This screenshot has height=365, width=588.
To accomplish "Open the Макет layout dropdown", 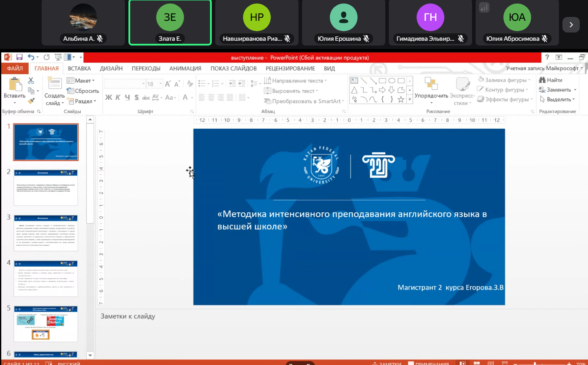I will click(81, 81).
